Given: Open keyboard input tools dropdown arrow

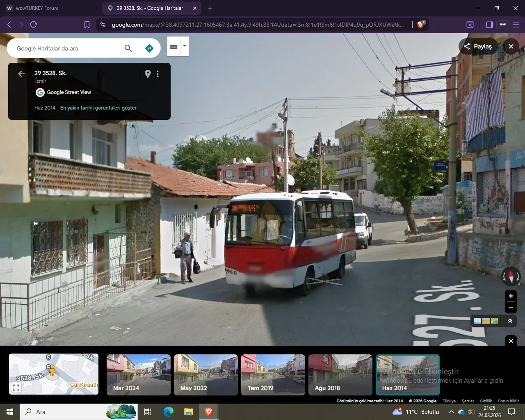Looking at the screenshot, I should 185,46.
